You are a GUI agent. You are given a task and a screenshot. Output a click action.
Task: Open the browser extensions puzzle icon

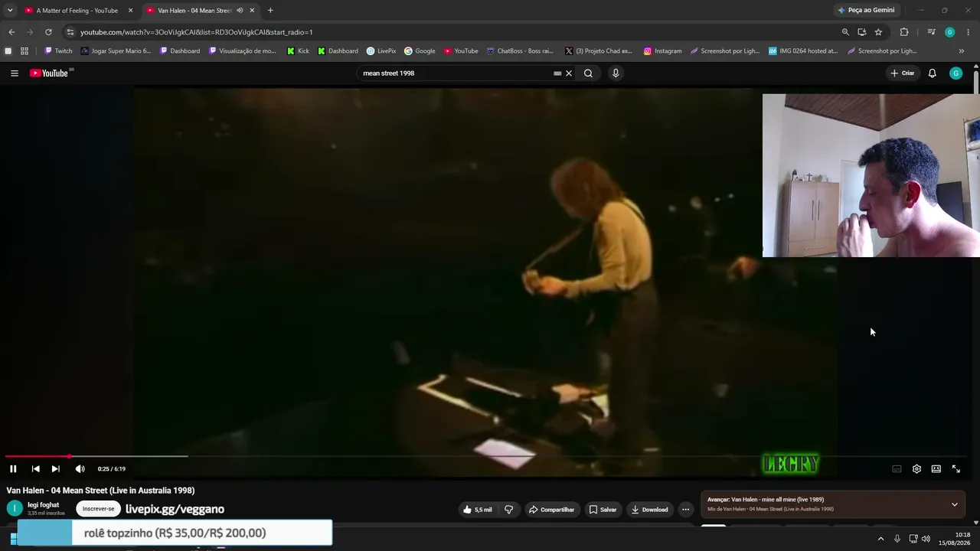point(904,32)
